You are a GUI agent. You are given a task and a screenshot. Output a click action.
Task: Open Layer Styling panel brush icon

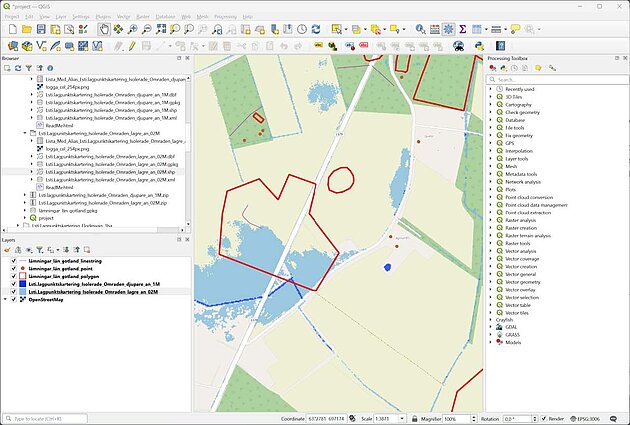coord(7,250)
